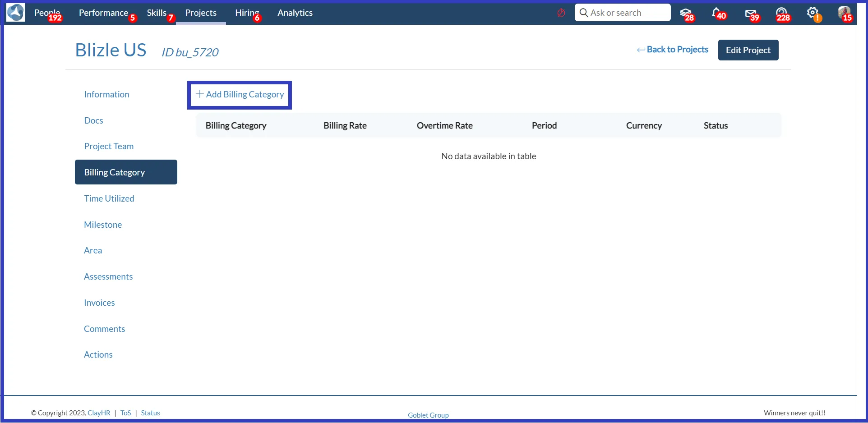Select the Assessments tab
The height and width of the screenshot is (423, 868).
[108, 276]
